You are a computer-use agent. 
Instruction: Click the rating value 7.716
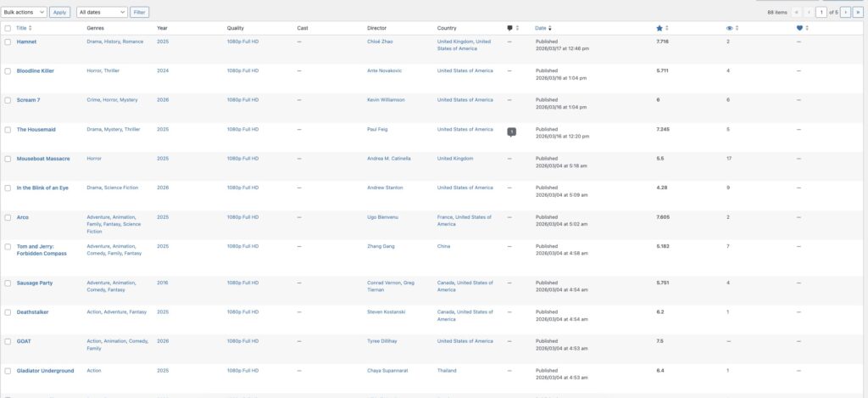point(662,42)
